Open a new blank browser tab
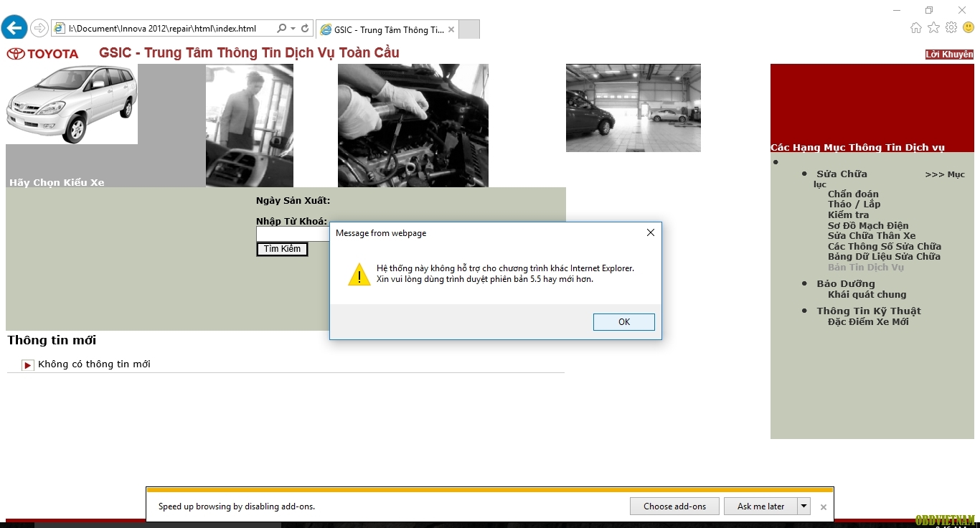The height and width of the screenshot is (528, 980). tap(468, 29)
